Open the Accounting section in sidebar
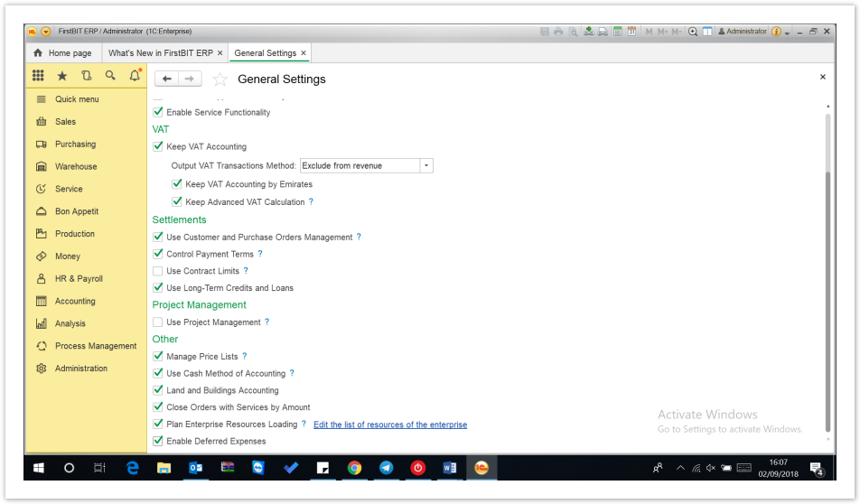Screen dimensions: 860x504 pos(75,302)
